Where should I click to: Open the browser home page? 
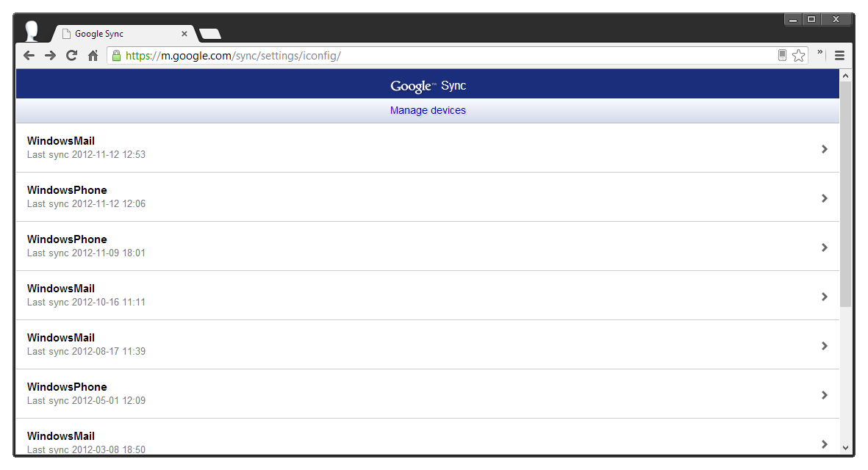93,56
